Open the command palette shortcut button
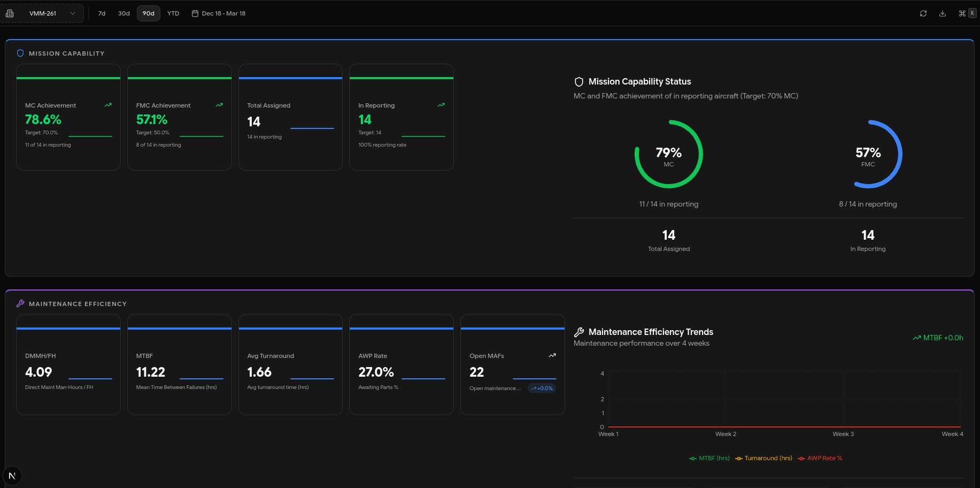Screen dimensions: 980x488 pyautogui.click(x=967, y=13)
